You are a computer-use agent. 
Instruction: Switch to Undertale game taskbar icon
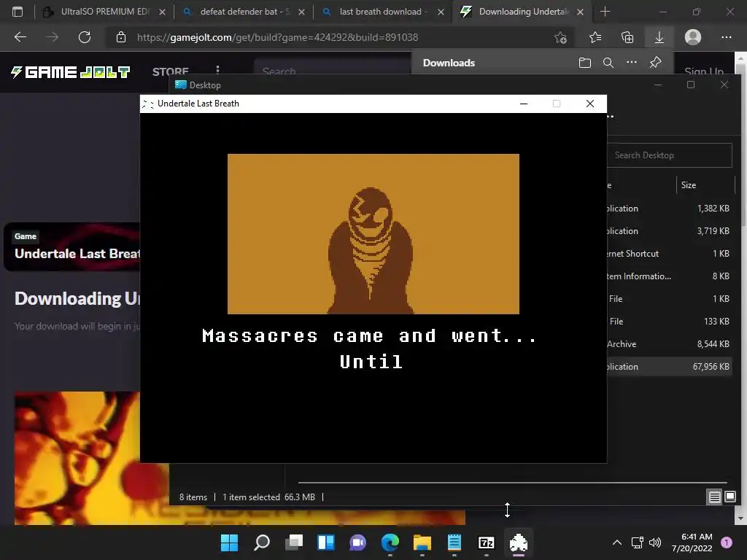coord(519,542)
